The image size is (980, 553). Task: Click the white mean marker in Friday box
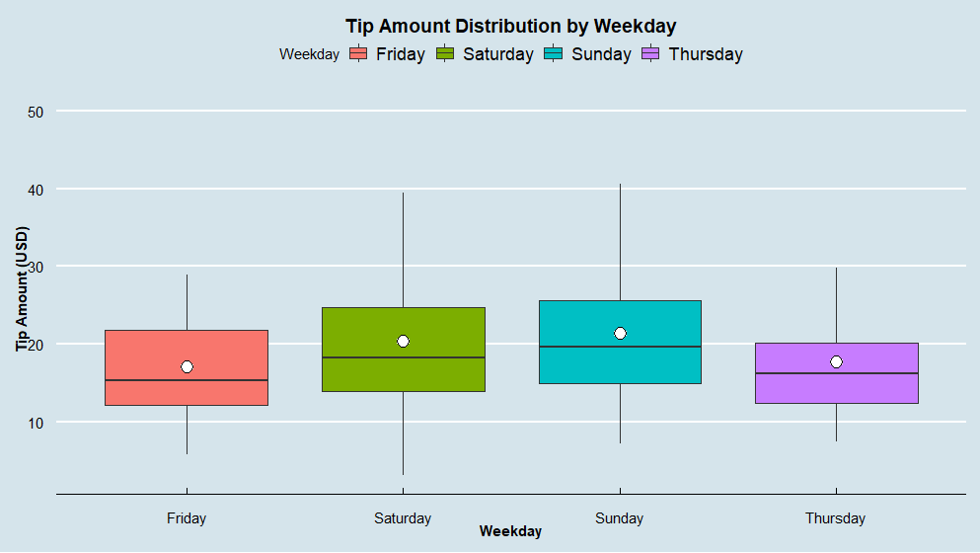(187, 367)
